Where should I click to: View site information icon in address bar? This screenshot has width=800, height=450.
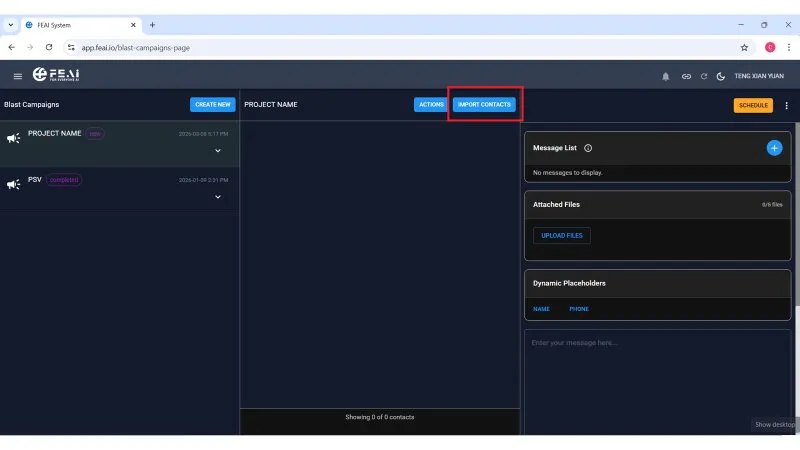tap(71, 47)
